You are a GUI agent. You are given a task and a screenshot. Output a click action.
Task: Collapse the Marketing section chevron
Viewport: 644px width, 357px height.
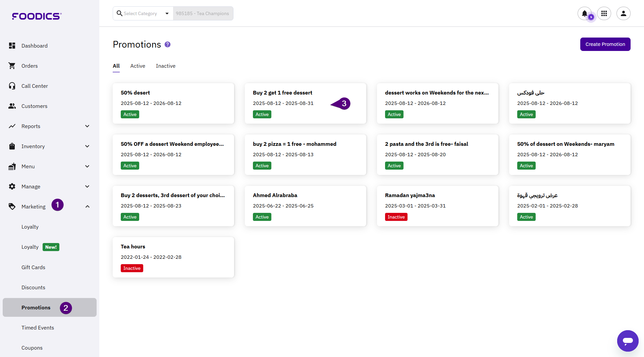click(87, 206)
